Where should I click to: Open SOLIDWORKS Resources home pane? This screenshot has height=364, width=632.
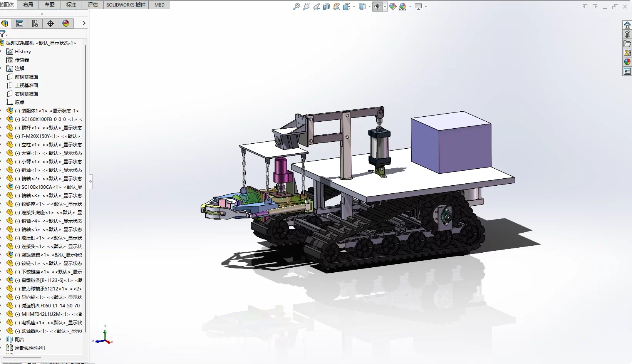coord(627,25)
